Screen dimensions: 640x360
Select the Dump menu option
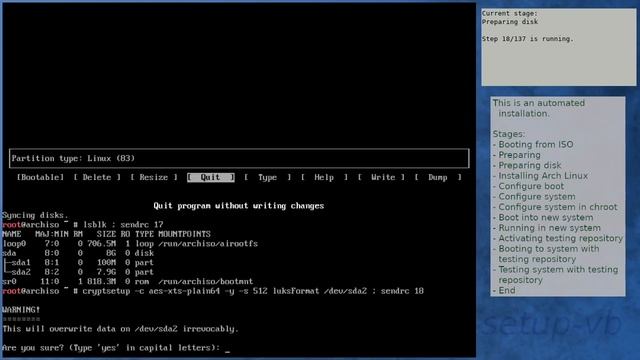[x=438, y=177]
